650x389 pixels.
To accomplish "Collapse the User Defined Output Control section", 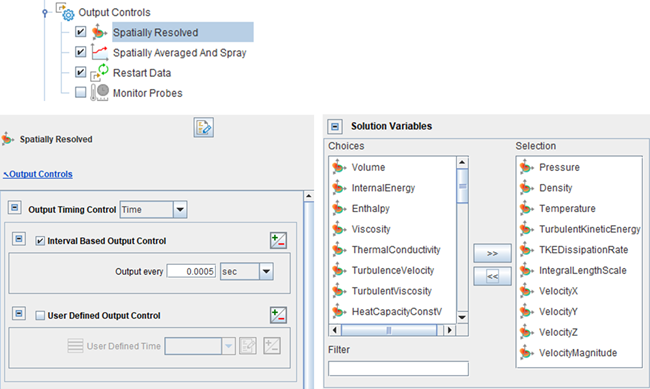I will [19, 313].
